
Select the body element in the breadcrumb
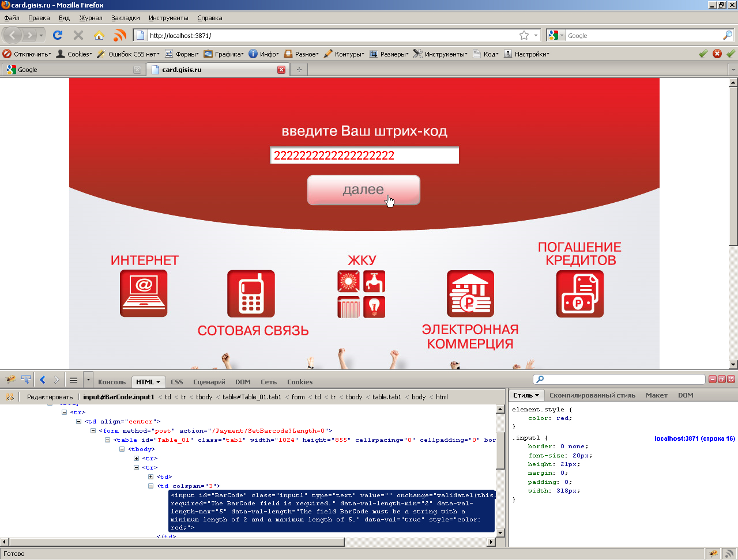tap(419, 397)
